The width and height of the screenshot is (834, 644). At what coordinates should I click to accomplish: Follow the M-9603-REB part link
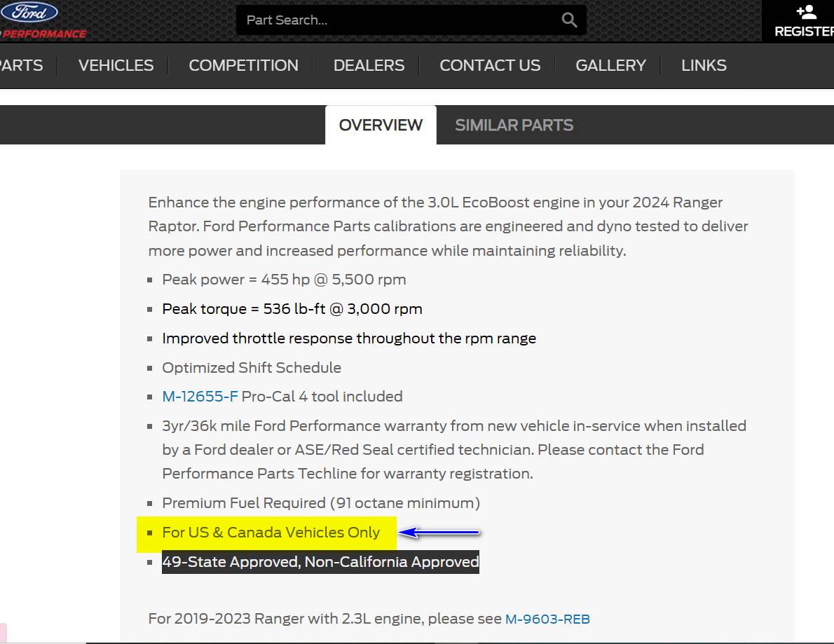click(547, 619)
